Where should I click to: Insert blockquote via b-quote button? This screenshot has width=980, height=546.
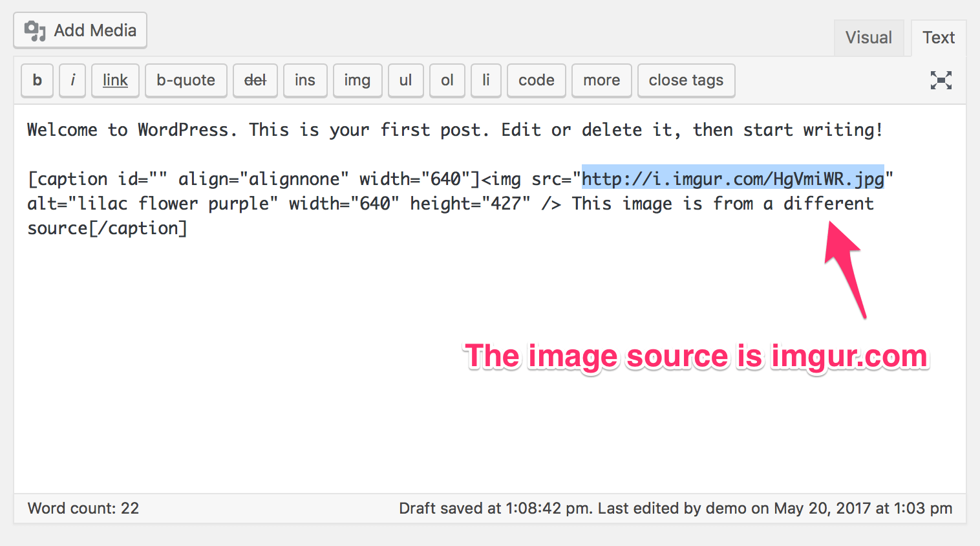click(186, 80)
